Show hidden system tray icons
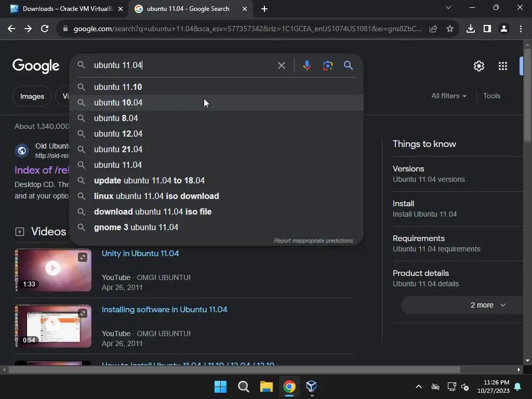Image resolution: width=532 pixels, height=399 pixels. [419, 387]
